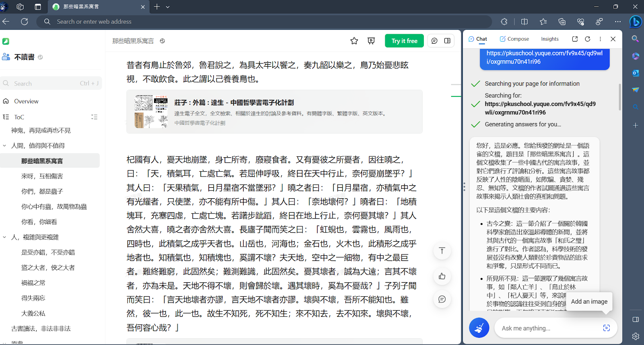Image resolution: width=644 pixels, height=345 pixels.
Task: Open the floating comment bubble icon
Action: (x=442, y=299)
